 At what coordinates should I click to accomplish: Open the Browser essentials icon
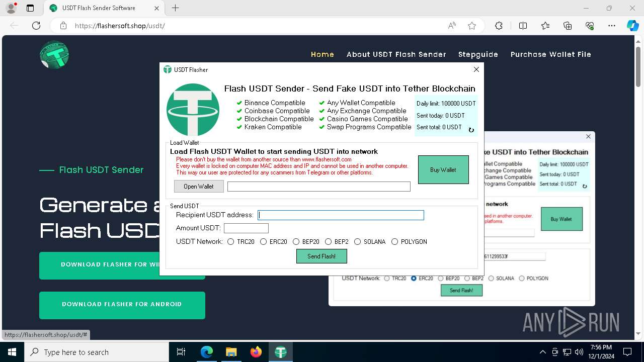coord(590,26)
